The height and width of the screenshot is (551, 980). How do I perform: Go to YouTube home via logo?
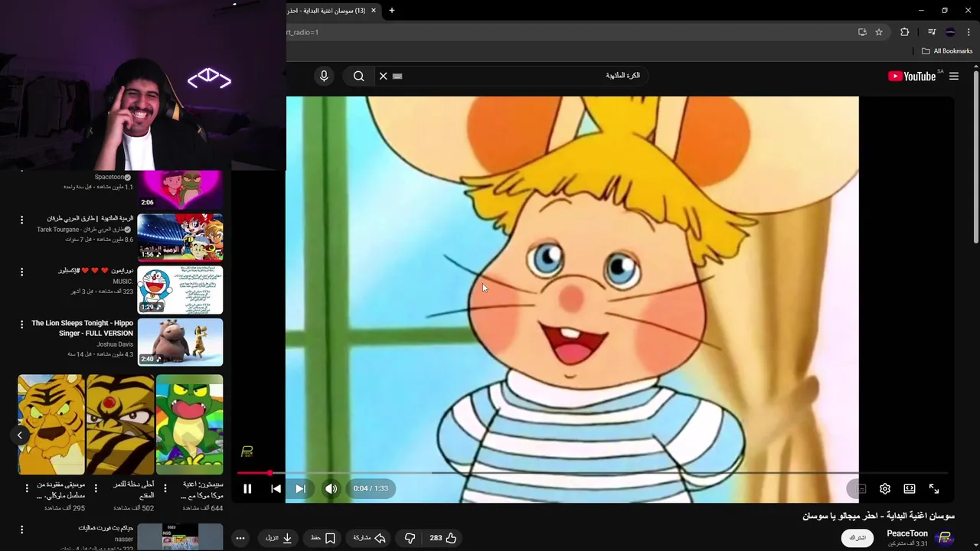coord(912,76)
